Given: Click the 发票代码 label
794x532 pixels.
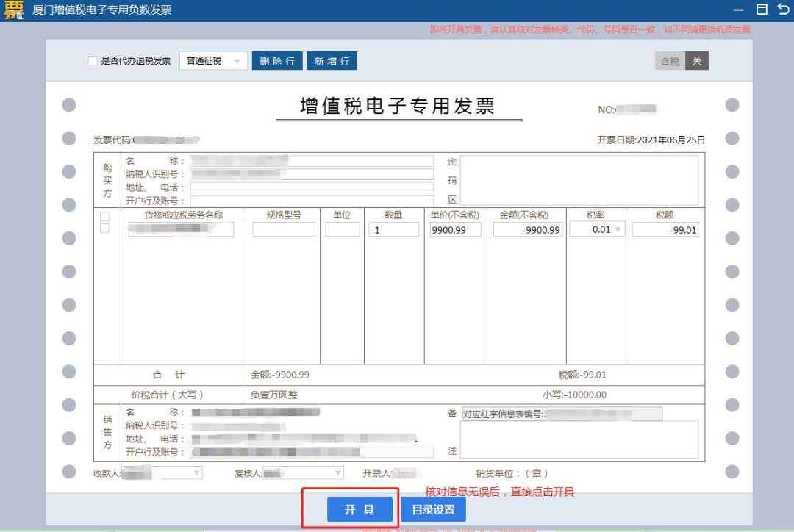Looking at the screenshot, I should point(112,140).
